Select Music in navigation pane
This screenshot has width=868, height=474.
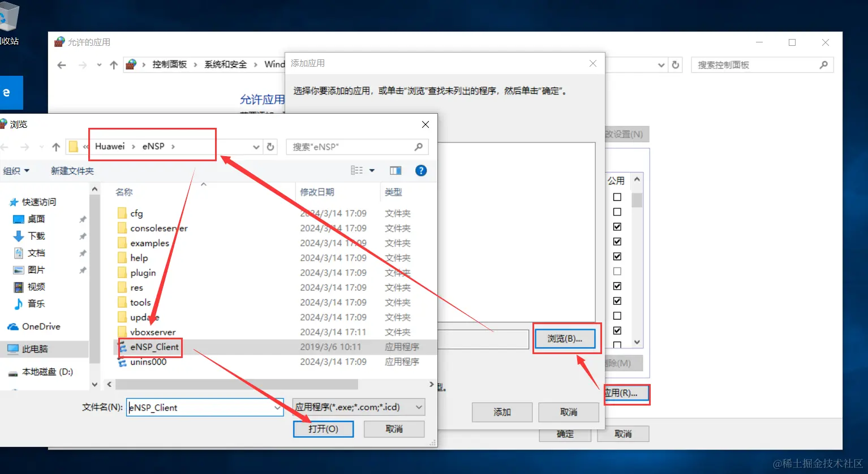36,304
